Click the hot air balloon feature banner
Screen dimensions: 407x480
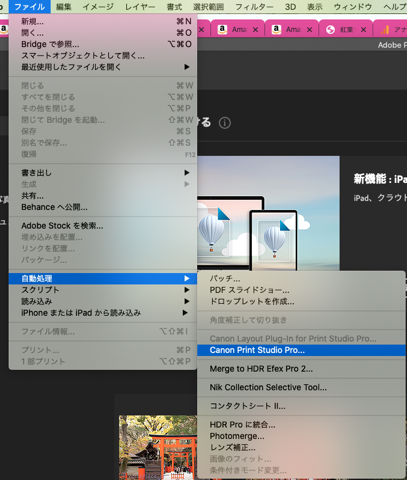(x=268, y=213)
